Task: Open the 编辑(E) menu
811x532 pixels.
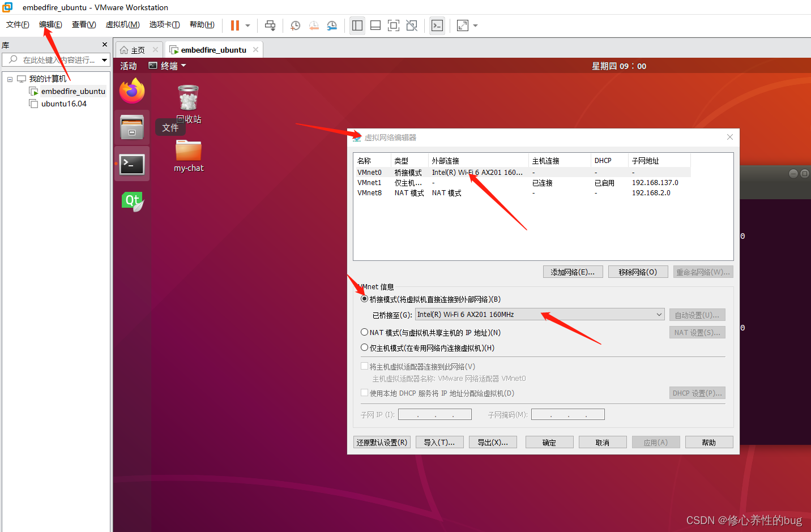Action: (x=50, y=24)
